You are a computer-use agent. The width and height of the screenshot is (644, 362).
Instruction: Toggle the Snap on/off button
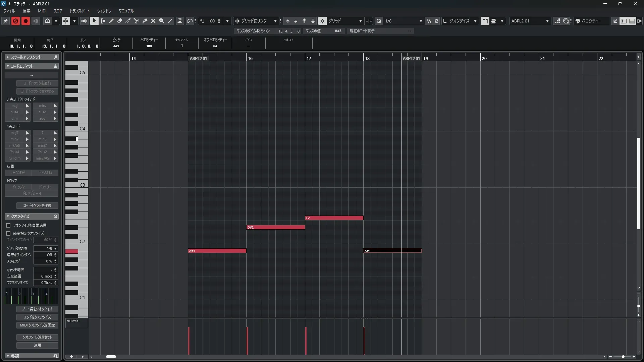(x=322, y=21)
